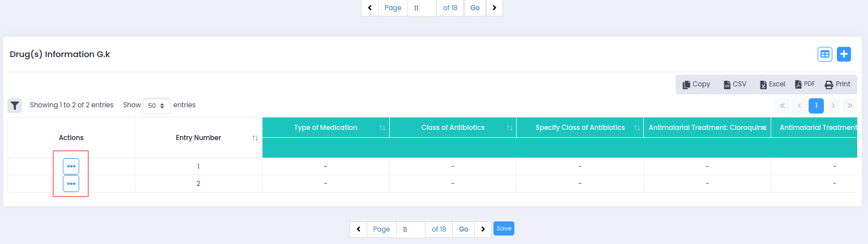Click the blue plus add-entry icon
The image size is (868, 244).
tap(844, 54)
